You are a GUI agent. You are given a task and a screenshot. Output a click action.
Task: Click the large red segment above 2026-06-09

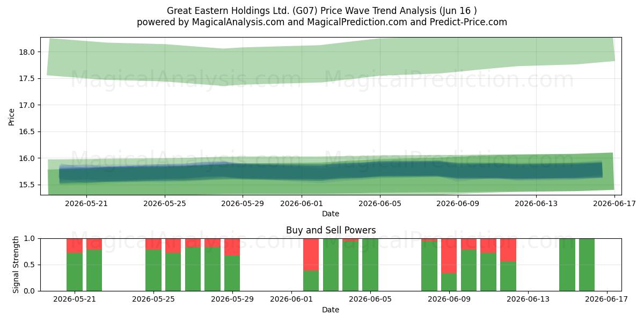click(x=449, y=256)
